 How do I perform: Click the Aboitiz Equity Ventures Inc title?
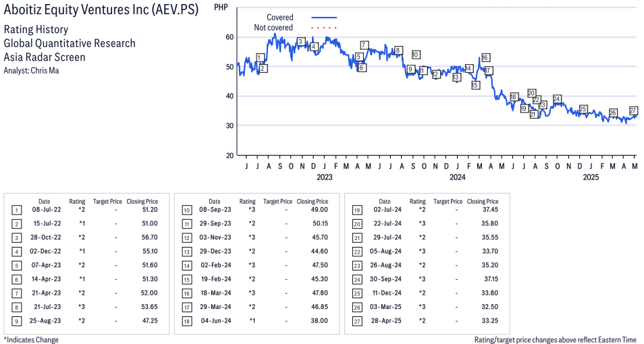(x=101, y=9)
